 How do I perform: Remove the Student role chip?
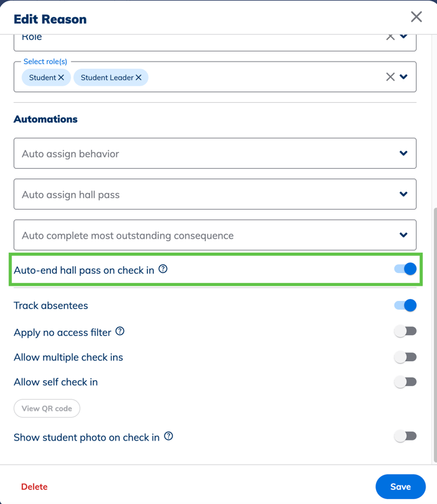[61, 77]
